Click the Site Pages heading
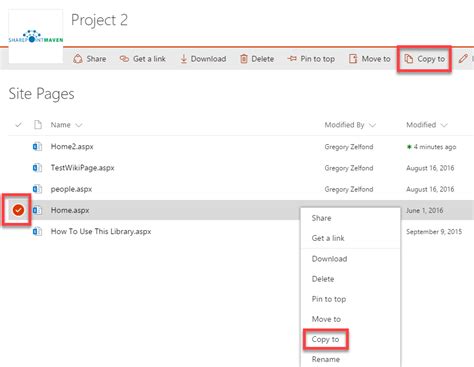Viewport: 474px width, 367px height. (41, 94)
